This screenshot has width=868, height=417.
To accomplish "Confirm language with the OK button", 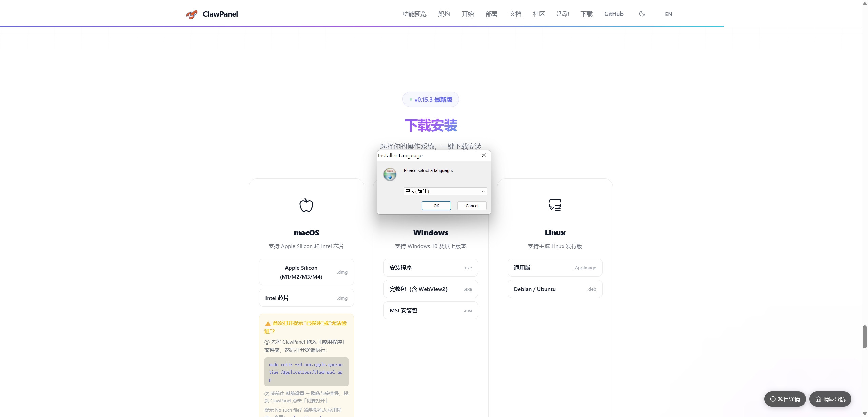I will tap(436, 206).
